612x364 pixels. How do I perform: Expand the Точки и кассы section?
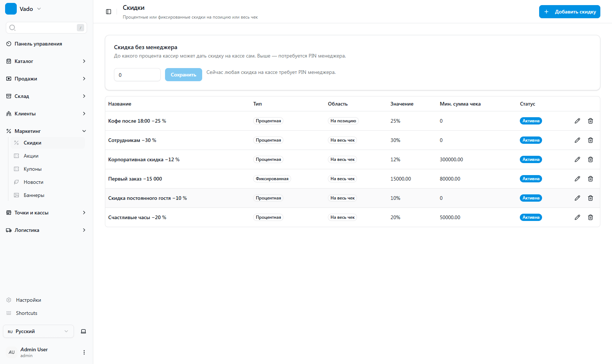(47, 213)
